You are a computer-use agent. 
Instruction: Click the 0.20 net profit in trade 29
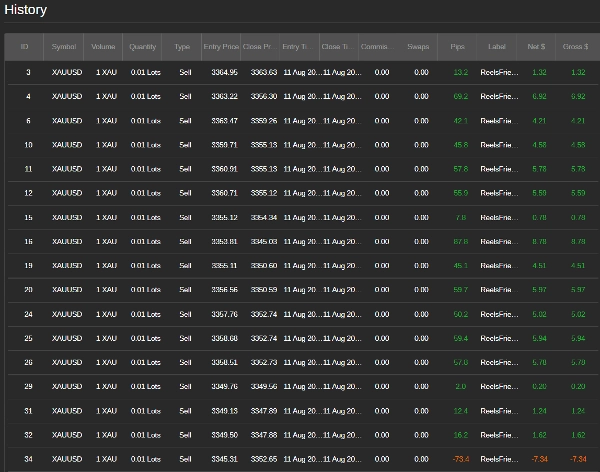pyautogui.click(x=539, y=386)
